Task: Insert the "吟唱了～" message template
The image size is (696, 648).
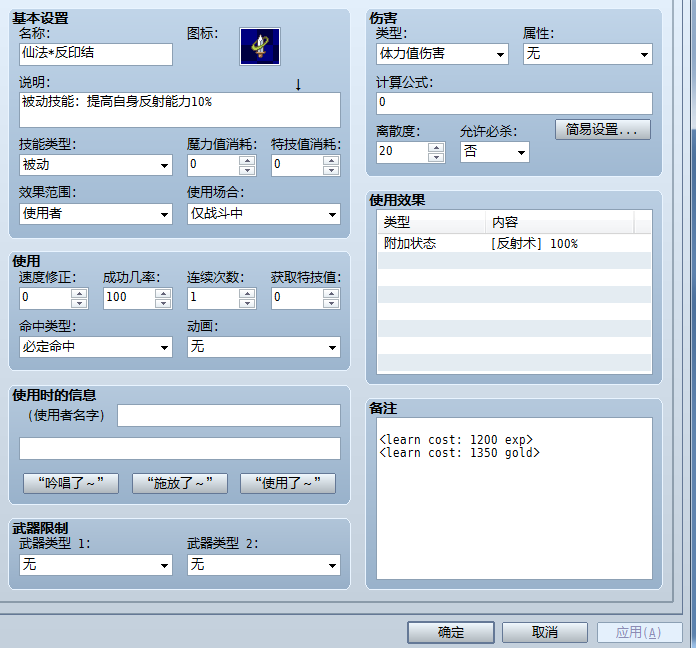Action: click(71, 483)
